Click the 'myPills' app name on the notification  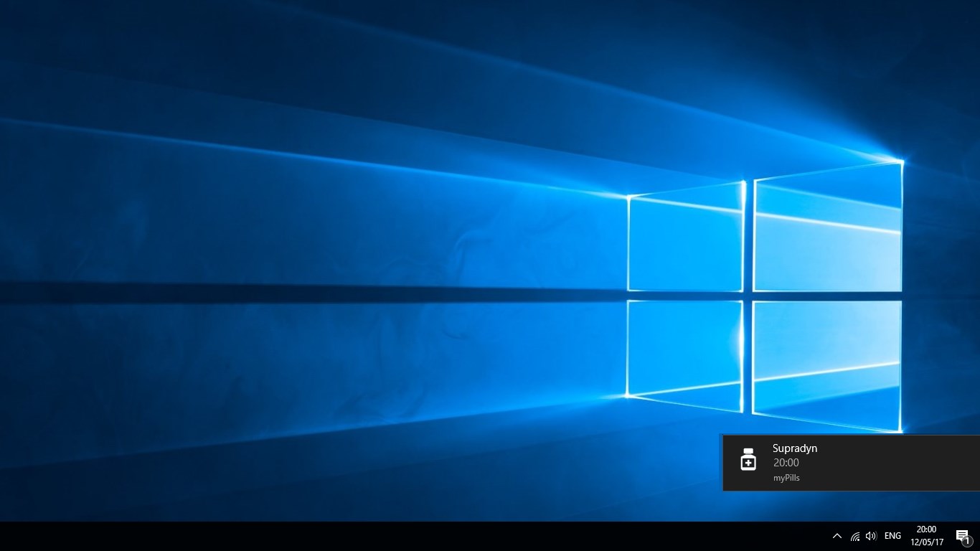(786, 477)
